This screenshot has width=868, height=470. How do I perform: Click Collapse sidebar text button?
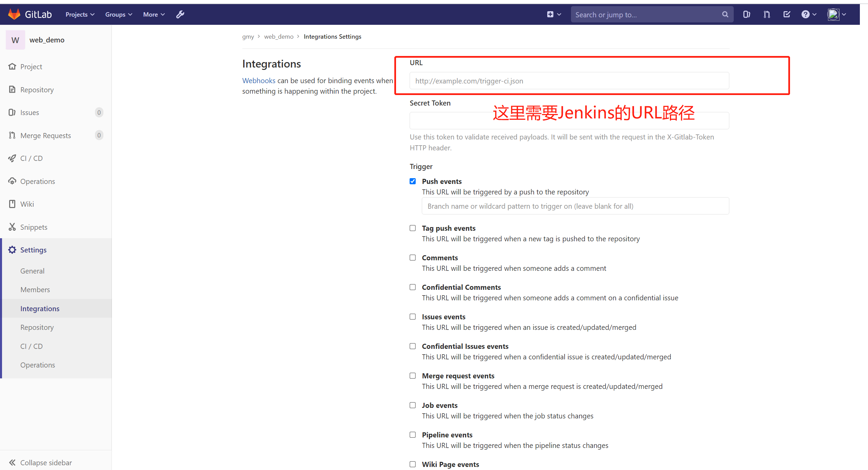[x=46, y=463]
